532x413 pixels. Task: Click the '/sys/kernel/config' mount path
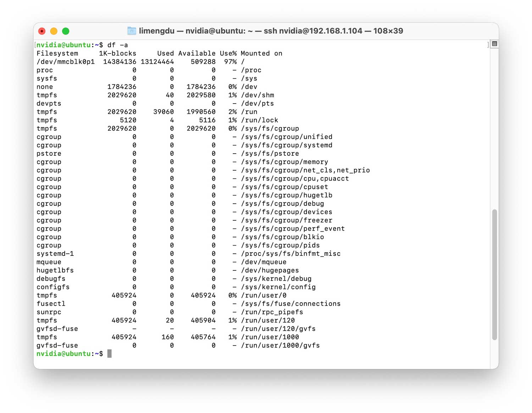(278, 287)
